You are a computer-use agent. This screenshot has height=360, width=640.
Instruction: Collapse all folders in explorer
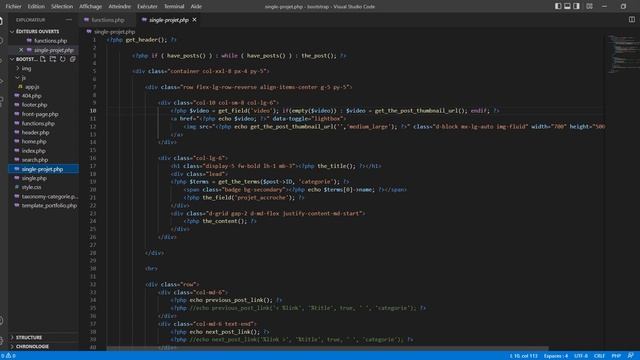point(73,59)
